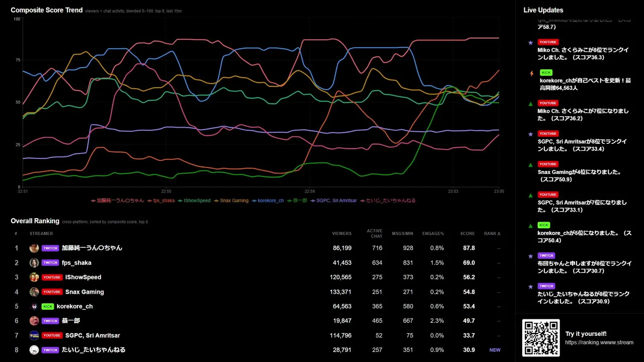644x362 pixels.
Task: Open the https://ranking.wwww.stream link
Action: click(599, 342)
